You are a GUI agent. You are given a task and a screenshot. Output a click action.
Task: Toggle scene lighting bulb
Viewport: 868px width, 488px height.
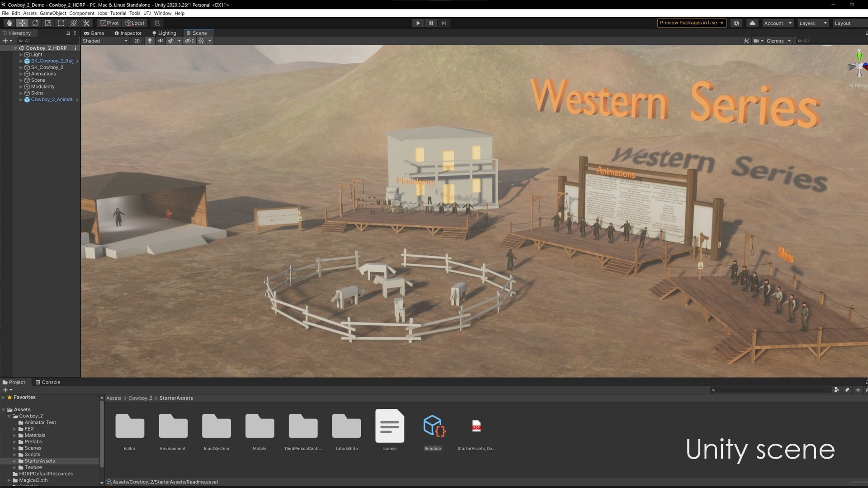(x=150, y=41)
